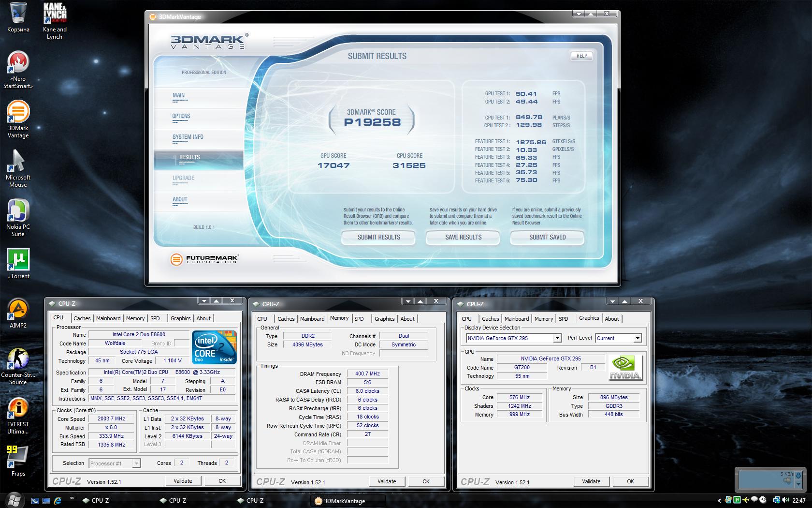
Task: Roll down 3DMarkVantage window title arrow
Action: click(579, 14)
